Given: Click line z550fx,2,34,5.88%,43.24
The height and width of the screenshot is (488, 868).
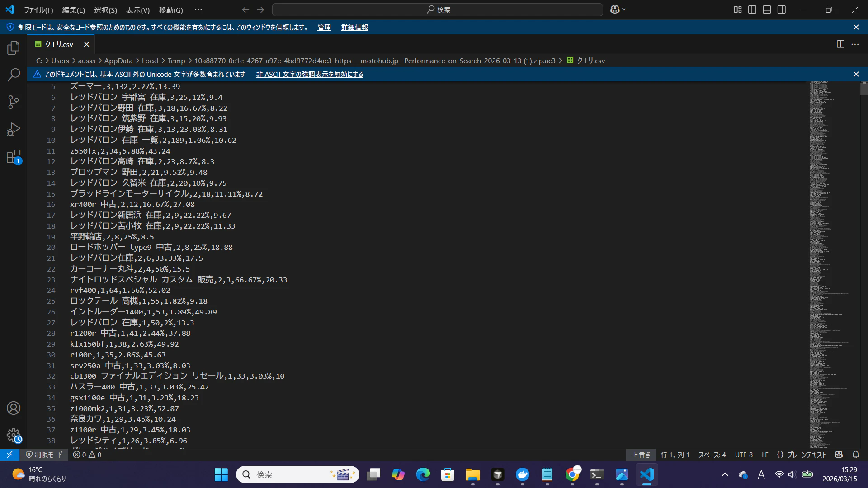Looking at the screenshot, I should pos(120,151).
